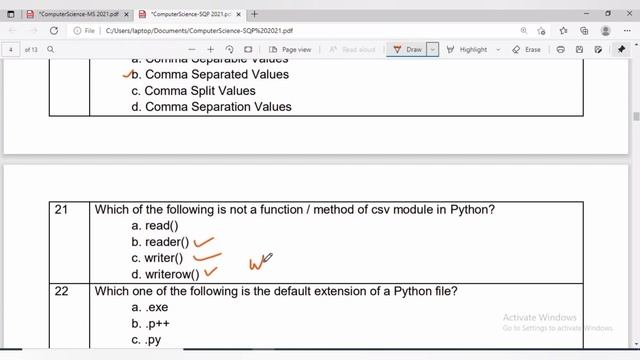Click option 'c. .py'

[146, 340]
